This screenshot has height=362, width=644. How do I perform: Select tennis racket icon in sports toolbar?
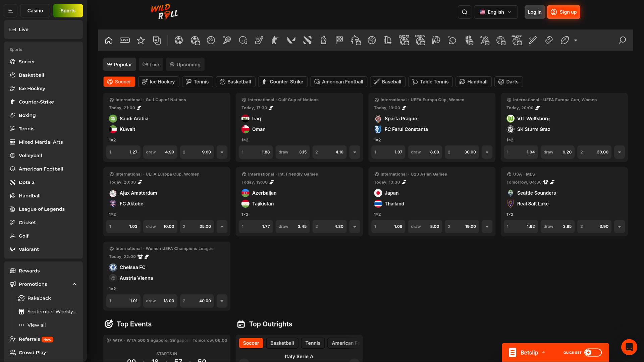[227, 40]
